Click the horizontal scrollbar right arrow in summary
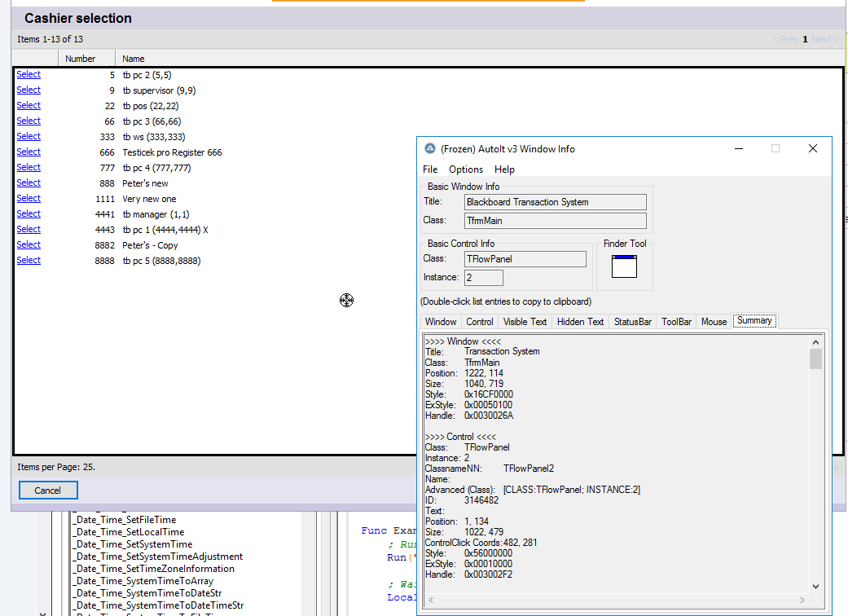This screenshot has width=848, height=616. 802,600
